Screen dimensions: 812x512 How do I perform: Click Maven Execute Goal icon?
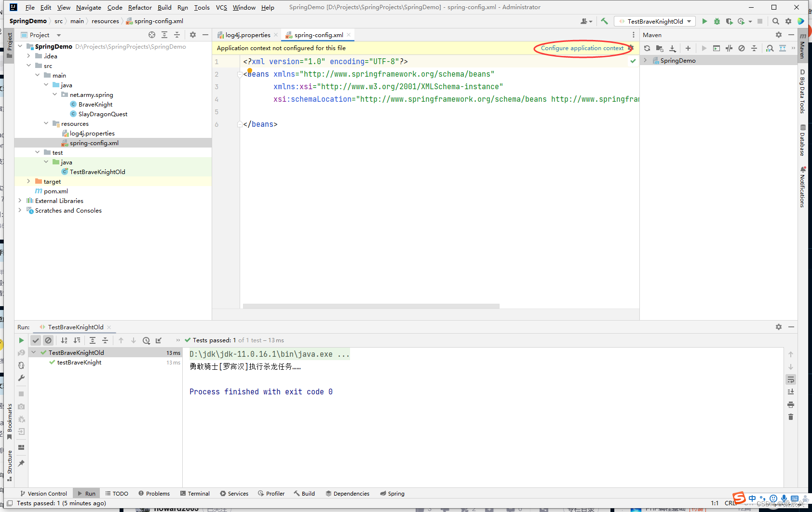point(717,48)
